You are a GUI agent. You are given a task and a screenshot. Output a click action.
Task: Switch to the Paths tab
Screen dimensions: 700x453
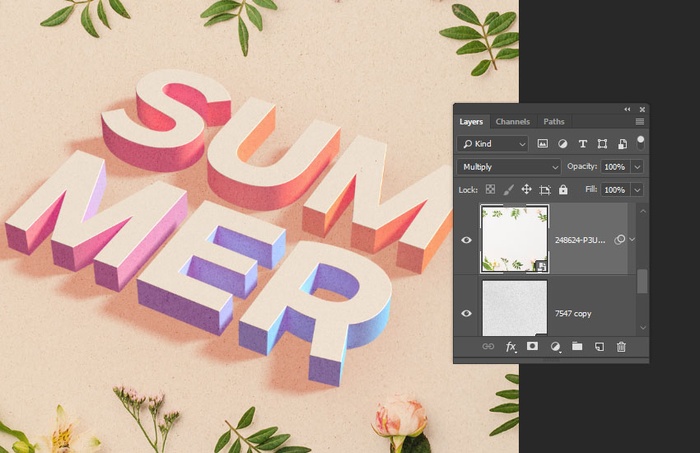[x=554, y=122]
